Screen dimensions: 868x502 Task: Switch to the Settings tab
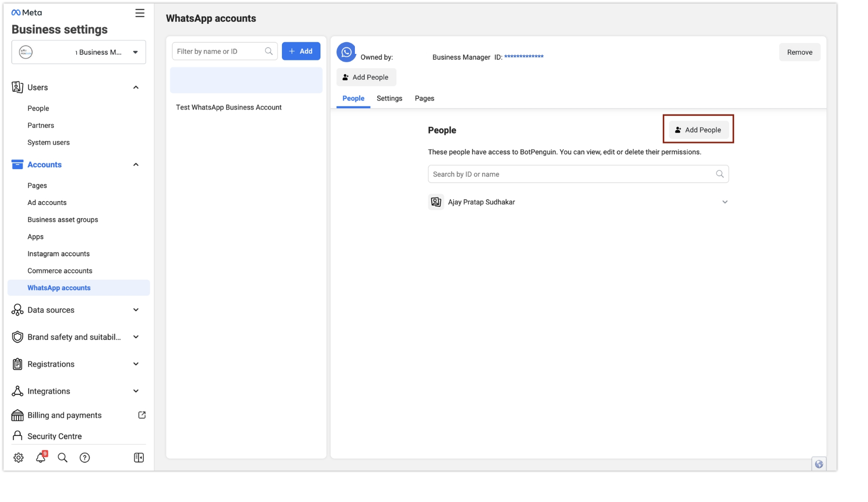coord(389,98)
